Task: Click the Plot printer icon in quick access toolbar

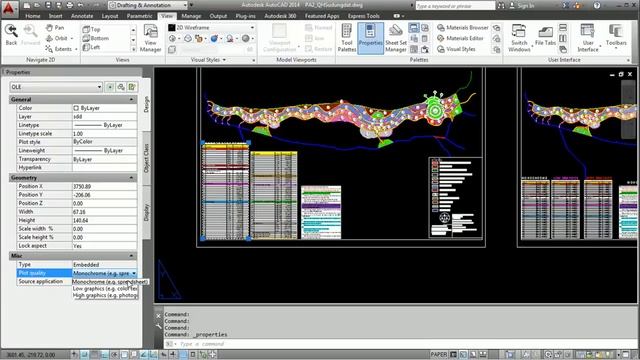Action: [x=69, y=5]
